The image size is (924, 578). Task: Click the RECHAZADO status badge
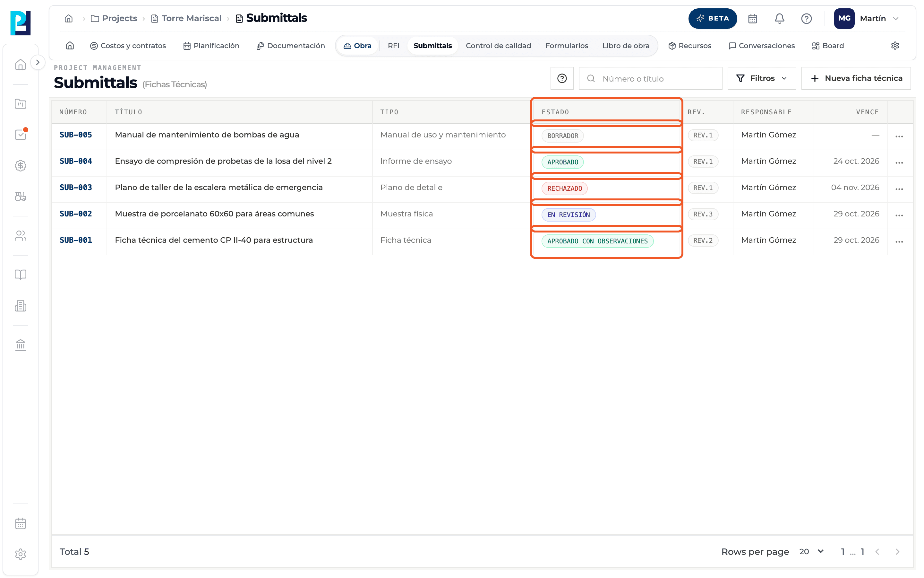(564, 188)
